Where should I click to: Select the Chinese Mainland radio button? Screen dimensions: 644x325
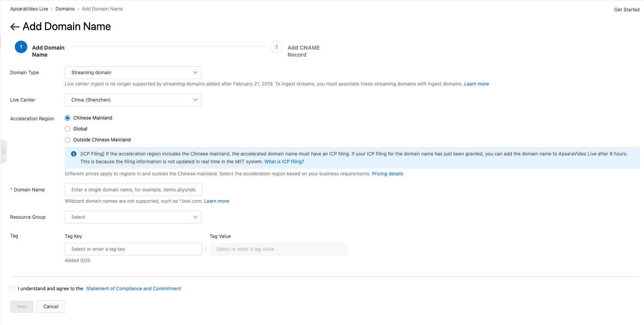pyautogui.click(x=67, y=118)
